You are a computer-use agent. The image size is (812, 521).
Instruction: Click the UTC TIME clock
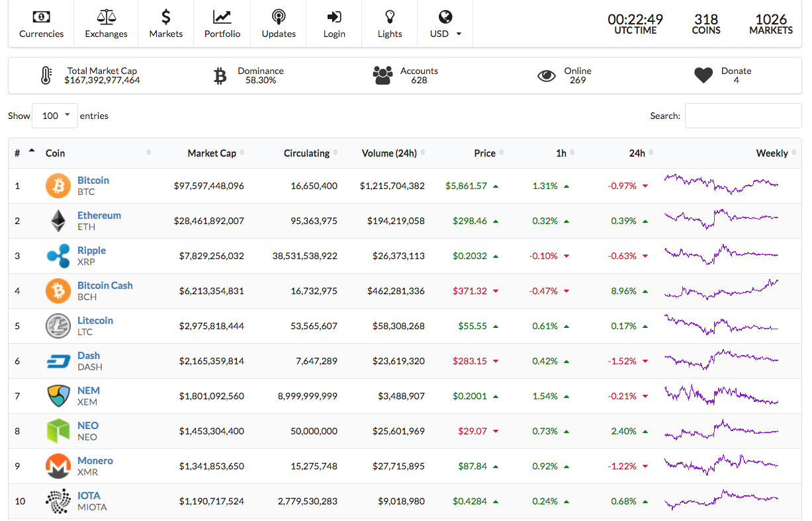pyautogui.click(x=635, y=24)
